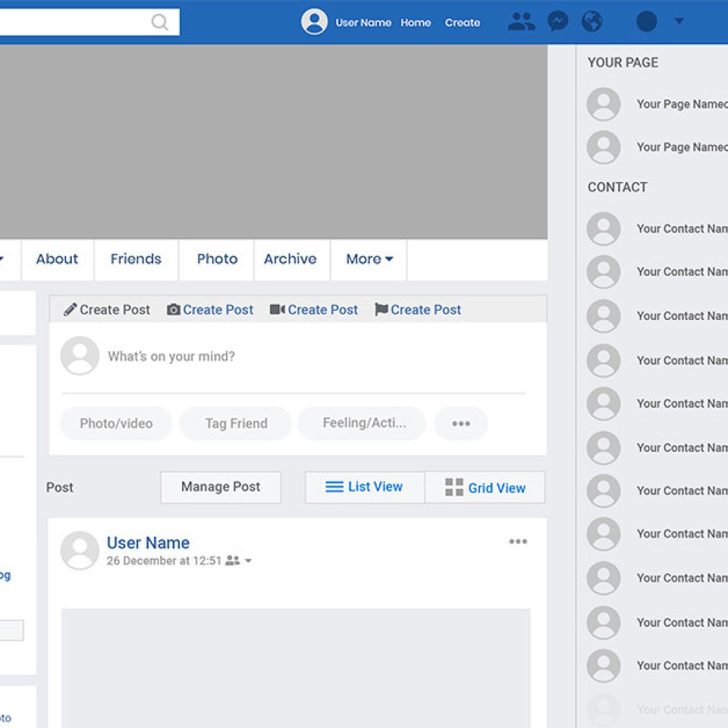728x728 pixels.
Task: Select the video camera Create Post option
Action: [x=314, y=310]
